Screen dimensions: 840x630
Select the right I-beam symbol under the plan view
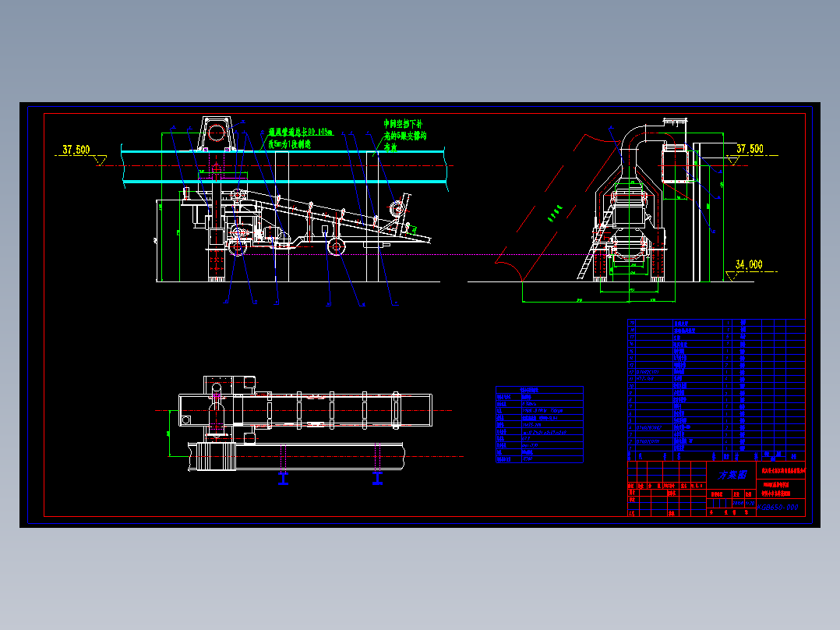coord(378,478)
